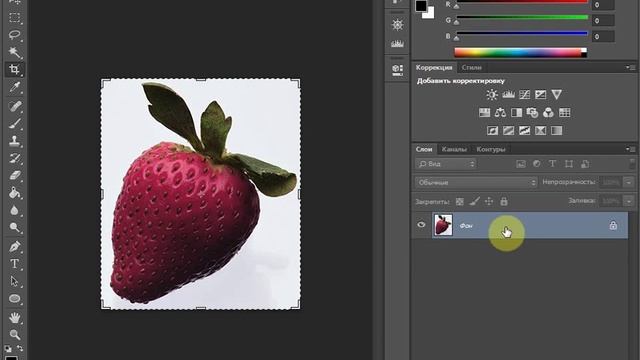
Task: Add a Curves adjustment
Action: click(524, 95)
